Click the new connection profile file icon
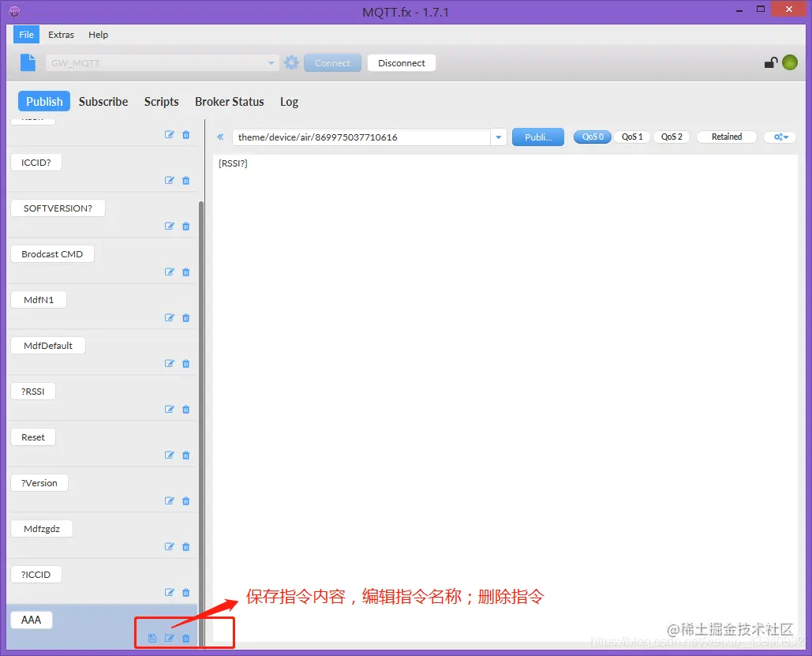The image size is (812, 656). click(x=28, y=62)
